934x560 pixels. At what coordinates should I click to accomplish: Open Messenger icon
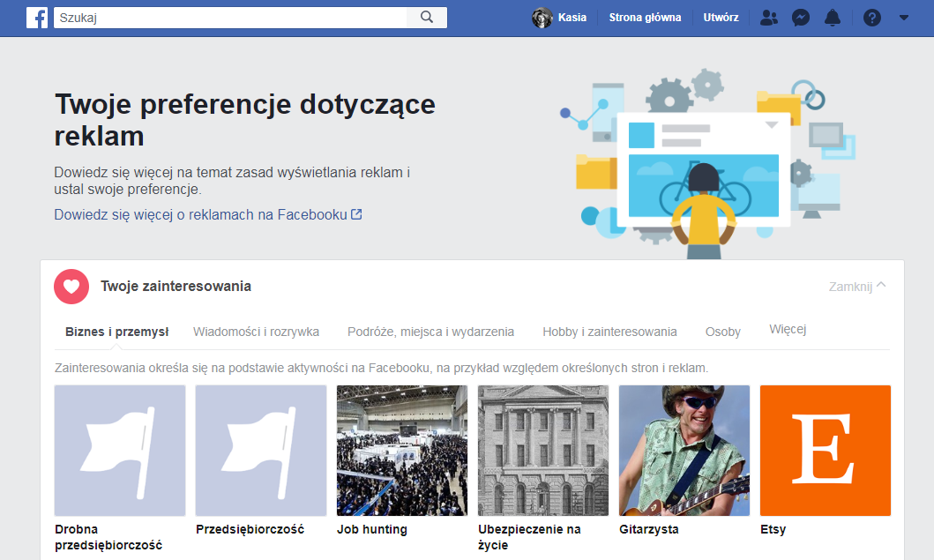tap(801, 18)
